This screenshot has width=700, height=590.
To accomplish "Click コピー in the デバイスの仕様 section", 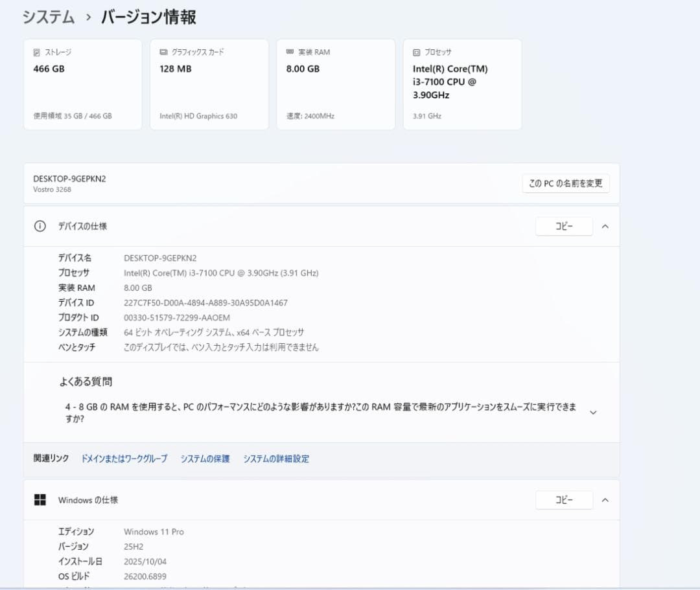I will (x=564, y=226).
